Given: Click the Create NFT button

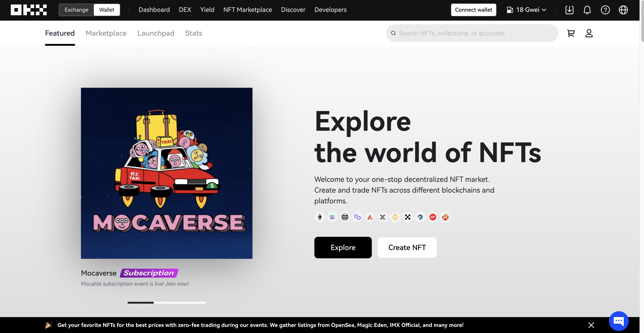Looking at the screenshot, I should point(407,248).
